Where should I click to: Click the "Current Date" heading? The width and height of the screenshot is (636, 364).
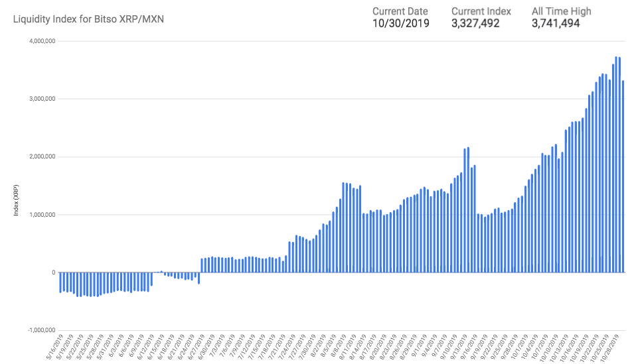pyautogui.click(x=400, y=11)
